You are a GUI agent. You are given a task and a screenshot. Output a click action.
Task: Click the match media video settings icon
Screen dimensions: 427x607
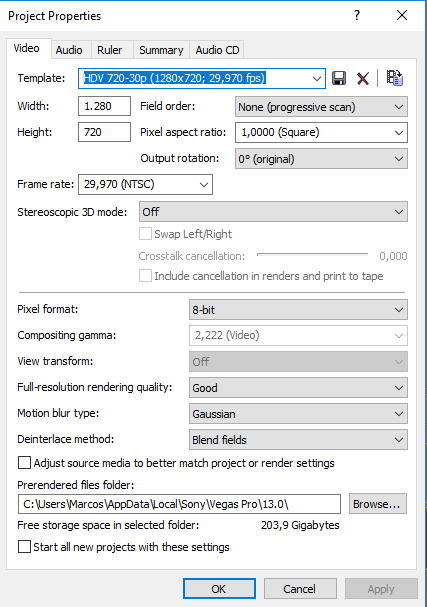(394, 78)
